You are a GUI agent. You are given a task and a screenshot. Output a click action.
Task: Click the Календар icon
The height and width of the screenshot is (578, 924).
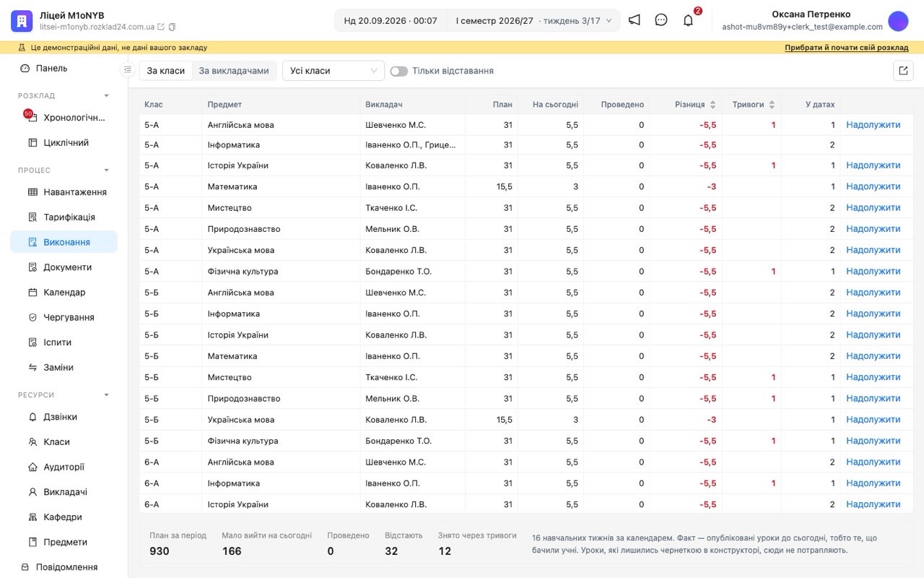pos(32,292)
